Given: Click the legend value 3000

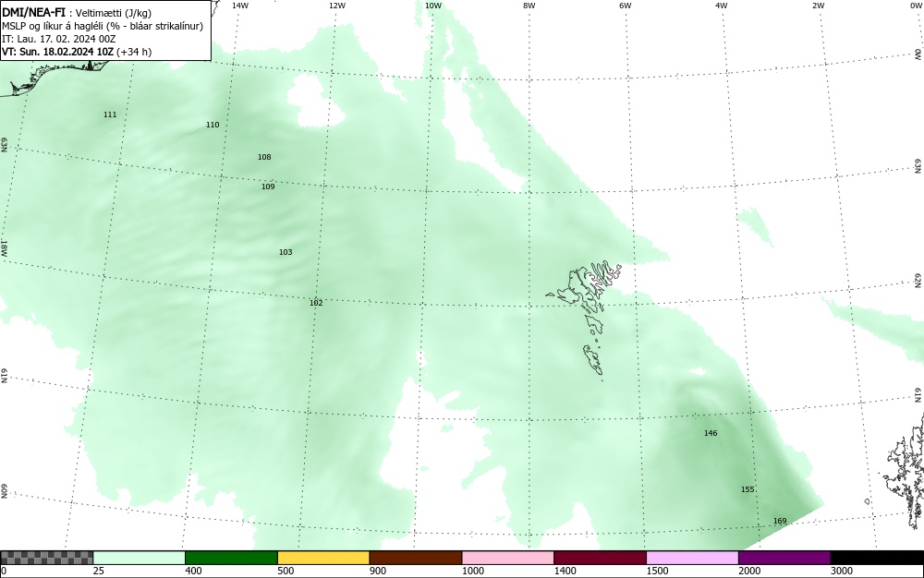Looking at the screenshot, I should (842, 571).
